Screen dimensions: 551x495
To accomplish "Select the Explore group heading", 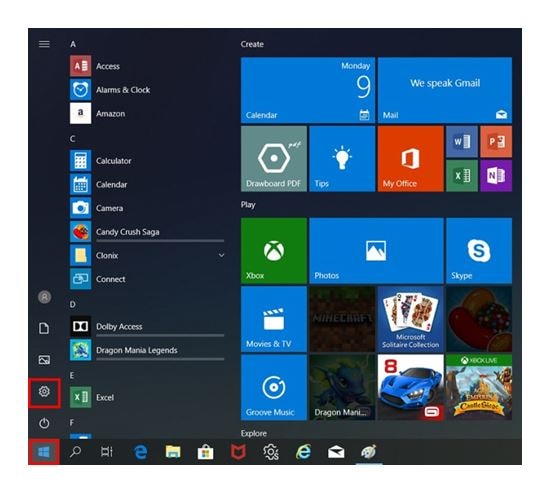I will click(x=254, y=434).
